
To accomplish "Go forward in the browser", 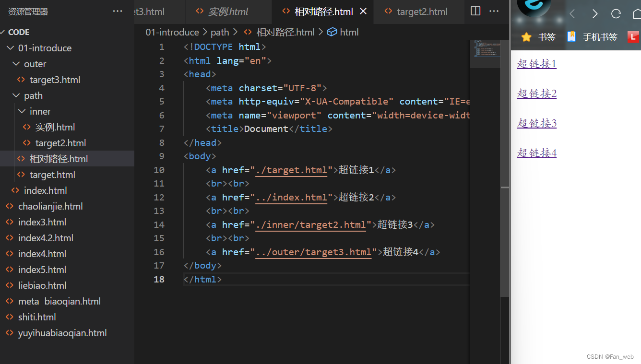I will tap(595, 14).
